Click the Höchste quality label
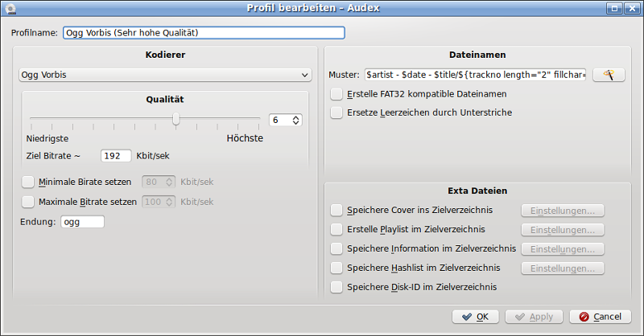 [x=245, y=138]
